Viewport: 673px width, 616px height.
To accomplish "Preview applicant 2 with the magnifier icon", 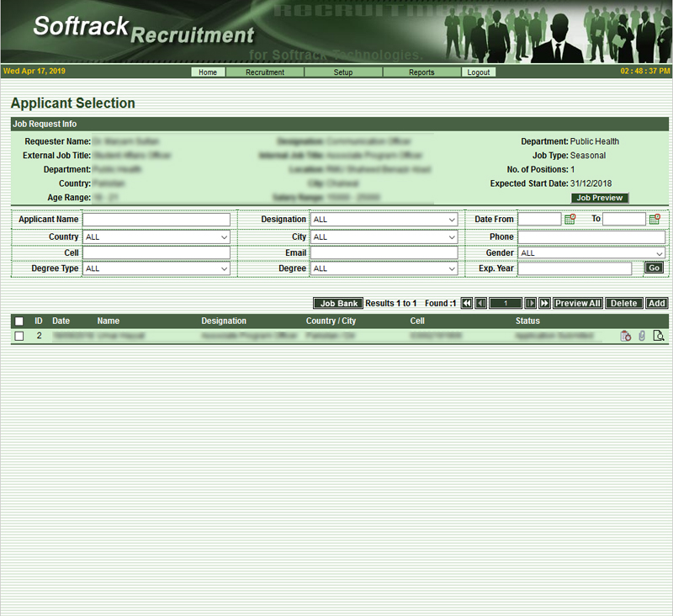I will tap(659, 336).
